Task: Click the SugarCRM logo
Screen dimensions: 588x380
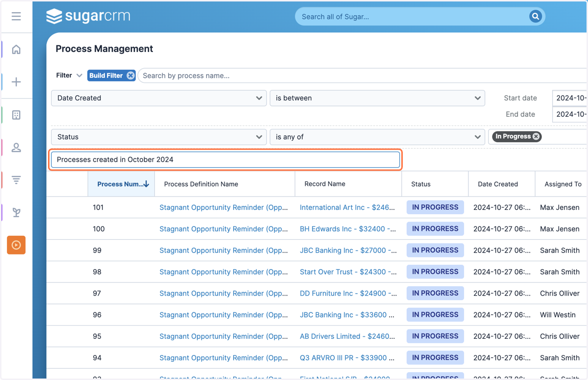Action: [x=88, y=16]
